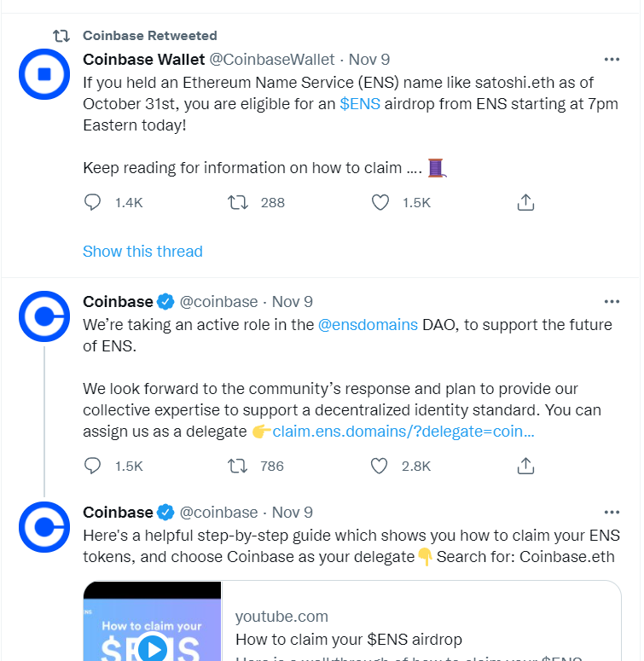The width and height of the screenshot is (644, 661).
Task: Share the Coinbase DAO delegate tweet
Action: [x=525, y=466]
